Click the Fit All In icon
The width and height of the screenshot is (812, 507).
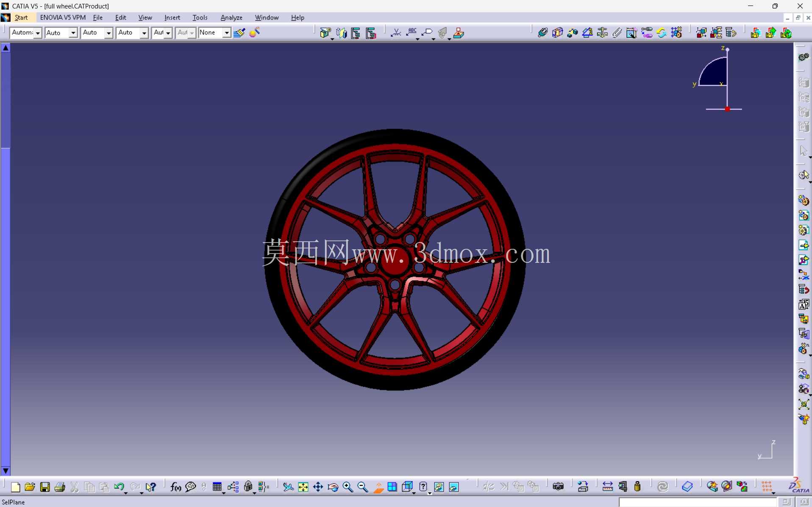pos(303,487)
